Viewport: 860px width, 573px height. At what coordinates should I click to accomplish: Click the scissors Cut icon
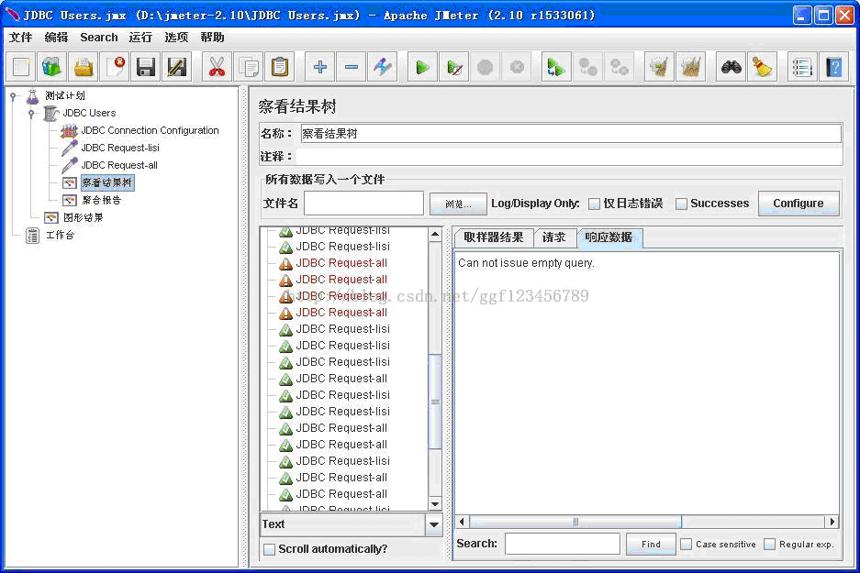[x=217, y=67]
